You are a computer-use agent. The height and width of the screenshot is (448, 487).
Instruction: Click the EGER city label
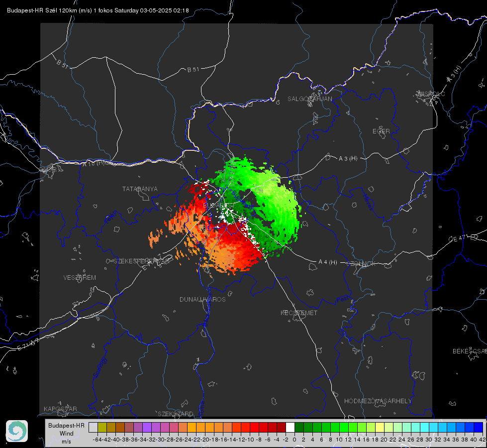[381, 131]
